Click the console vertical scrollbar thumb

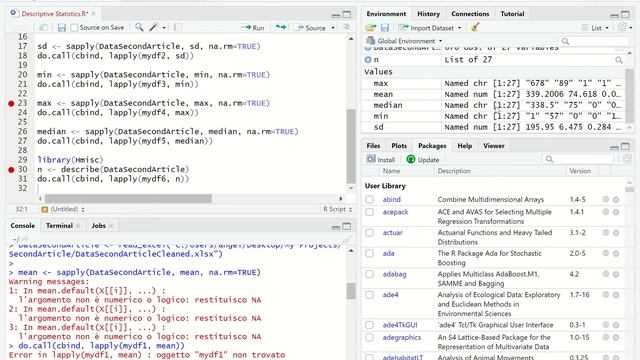351,291
